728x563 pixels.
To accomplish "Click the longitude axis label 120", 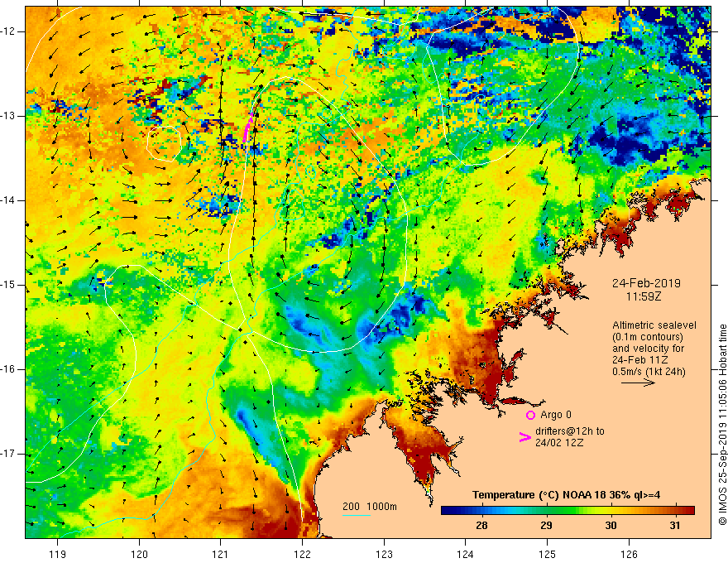I will [139, 554].
